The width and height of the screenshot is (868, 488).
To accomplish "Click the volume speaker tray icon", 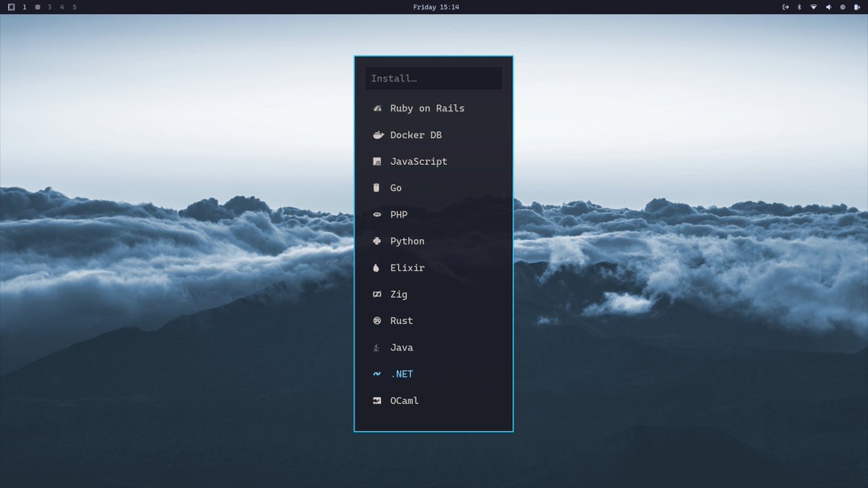I will (828, 7).
